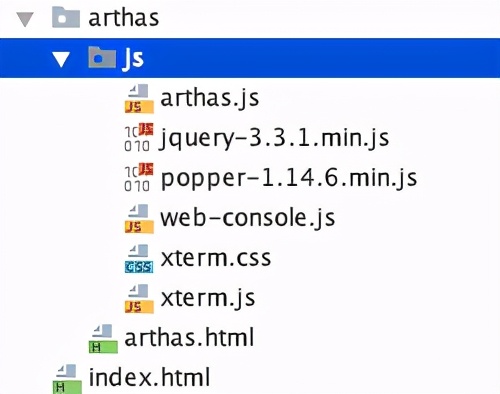This screenshot has width=500, height=394.
Task: Click the arthas folder icon
Action: [x=66, y=18]
